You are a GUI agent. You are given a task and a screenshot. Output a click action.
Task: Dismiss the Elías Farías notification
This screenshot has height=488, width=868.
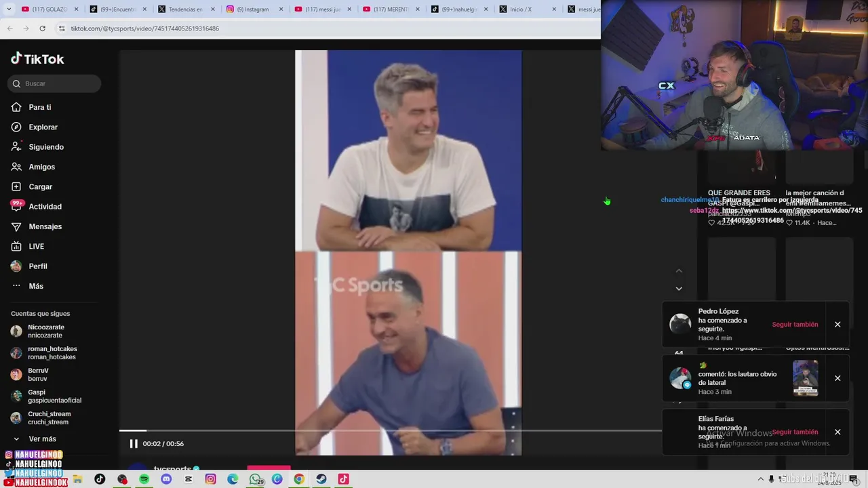point(837,432)
